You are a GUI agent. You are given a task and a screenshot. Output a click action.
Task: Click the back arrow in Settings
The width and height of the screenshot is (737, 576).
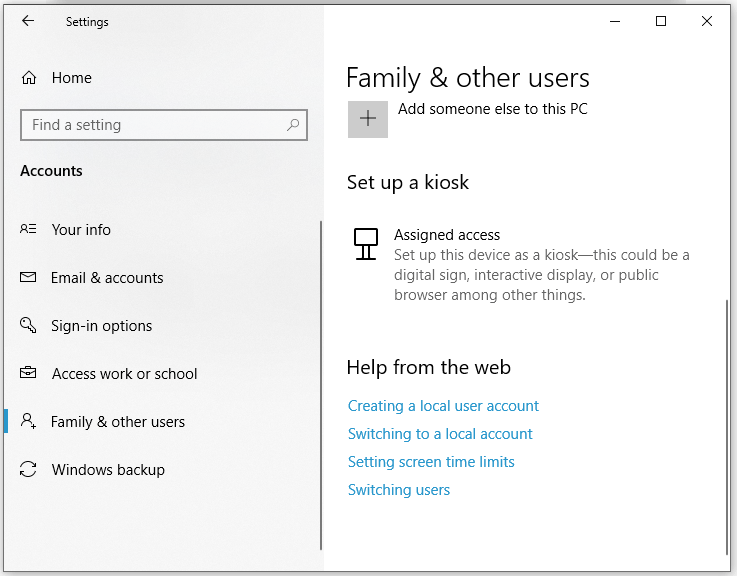click(28, 21)
